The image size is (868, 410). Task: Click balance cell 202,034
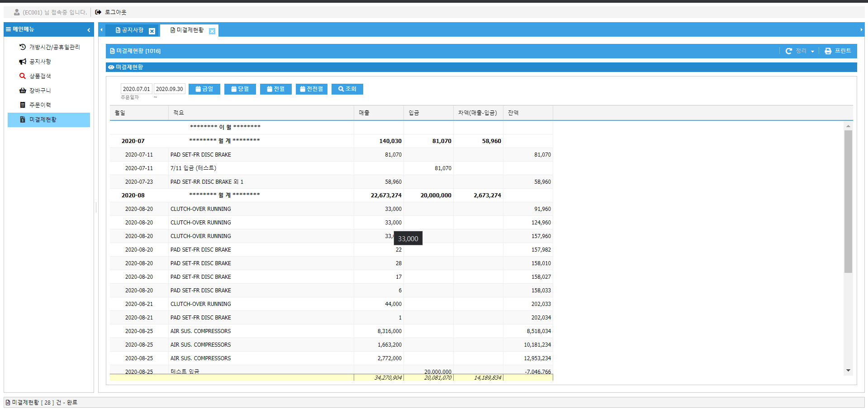[528, 318]
